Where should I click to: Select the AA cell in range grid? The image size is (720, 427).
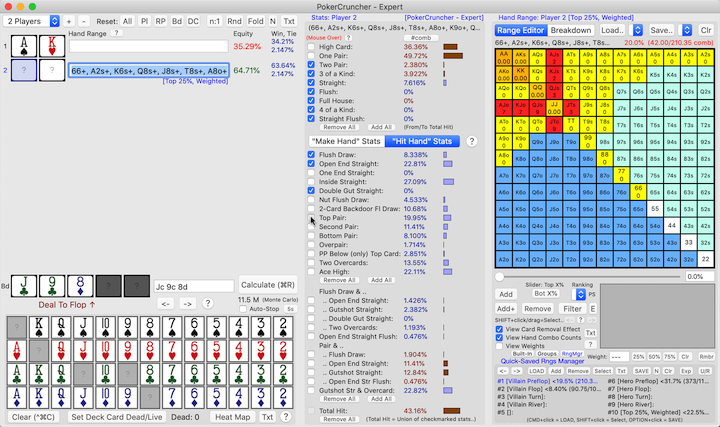tap(504, 57)
